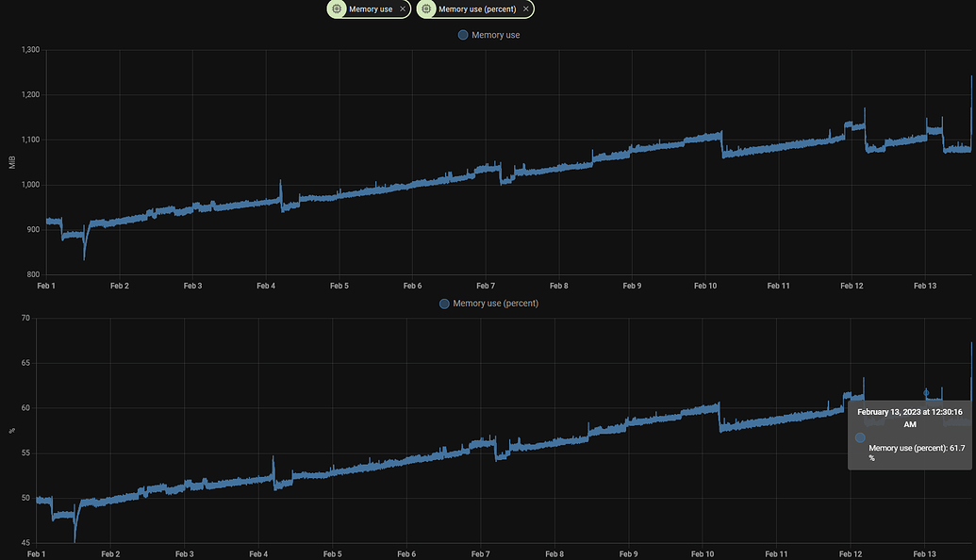Click the chip icon on Memory use tag
This screenshot has width=976, height=560.
coord(337,9)
